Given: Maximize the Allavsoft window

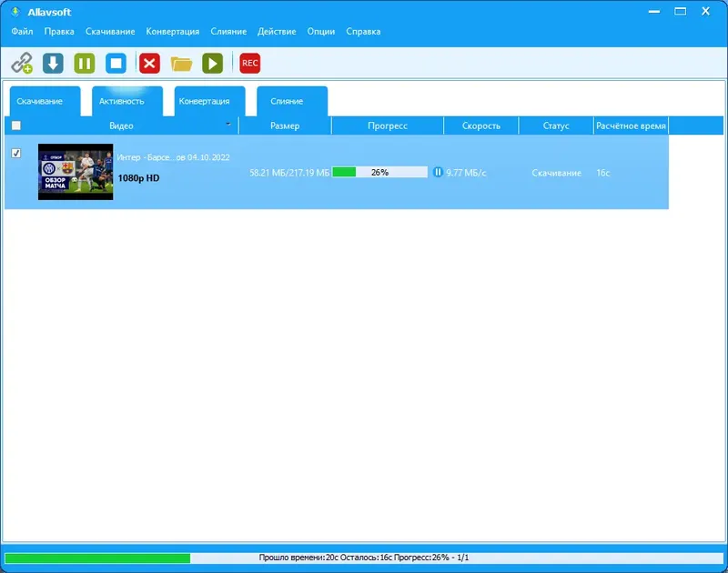Looking at the screenshot, I should click(680, 12).
